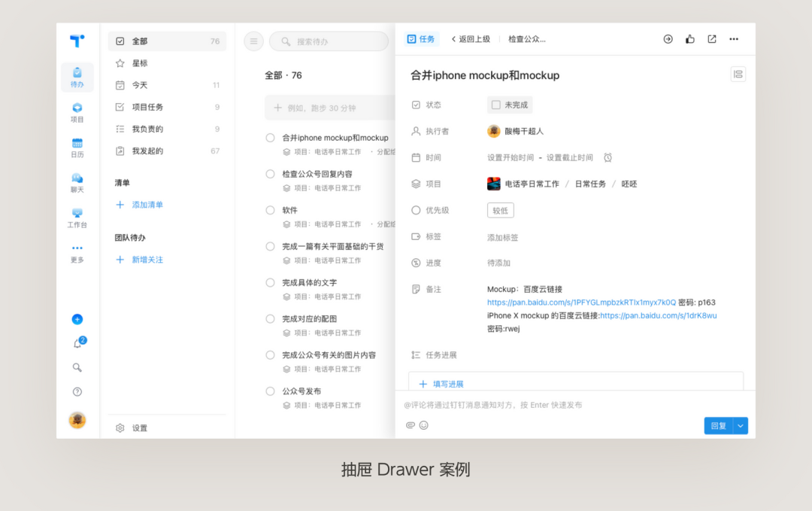
Task: Click the 任务 type tab in drawer
Action: point(421,39)
